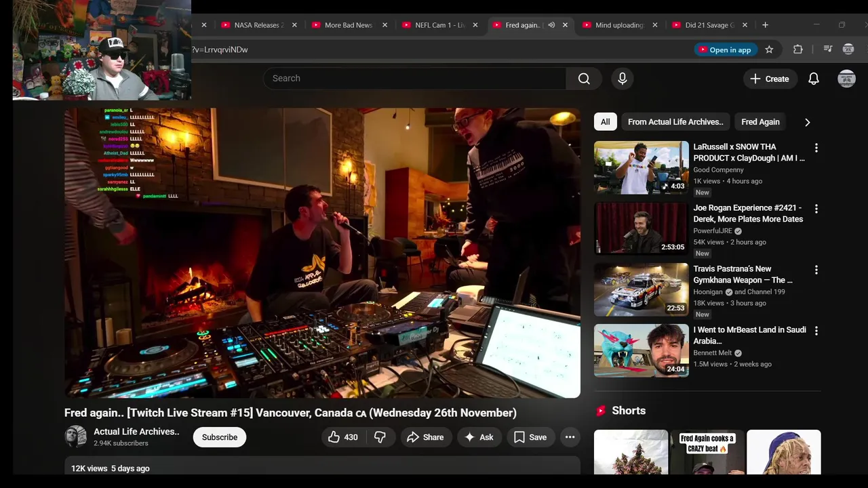
Task: Open Actual Life Archives channel avatar
Action: coord(75,436)
